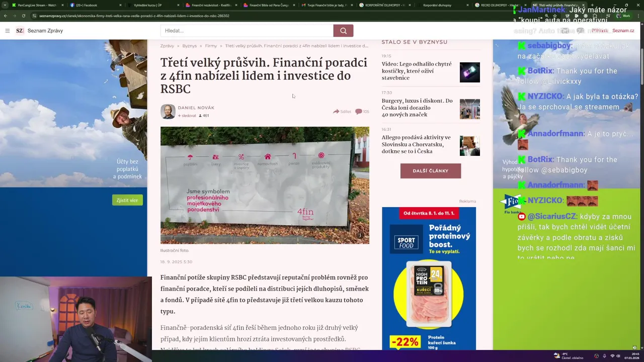The image size is (644, 362).
Task: Click the site info icon in address bar
Action: click(x=35, y=16)
